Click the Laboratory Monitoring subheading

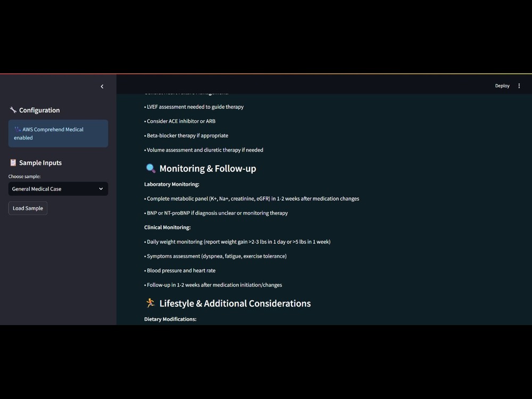click(x=172, y=184)
